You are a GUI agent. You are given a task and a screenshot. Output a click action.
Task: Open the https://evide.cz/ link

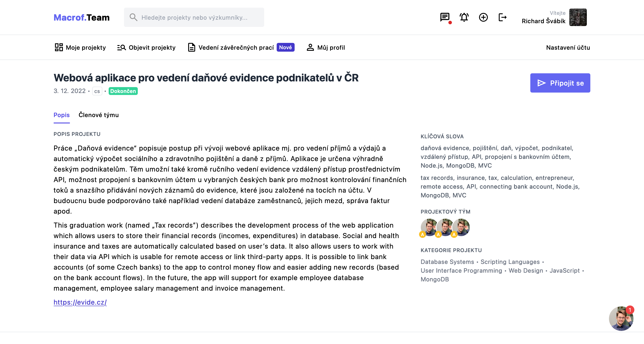(x=80, y=302)
